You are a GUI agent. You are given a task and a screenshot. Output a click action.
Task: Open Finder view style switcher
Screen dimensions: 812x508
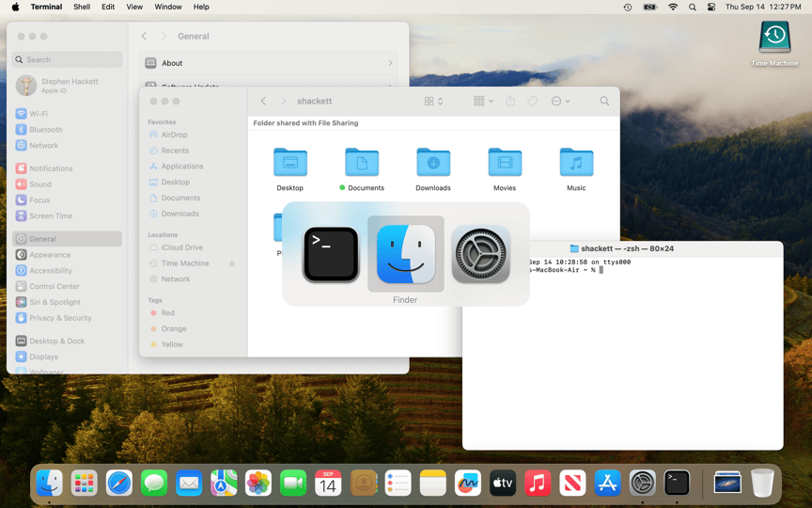coord(433,101)
